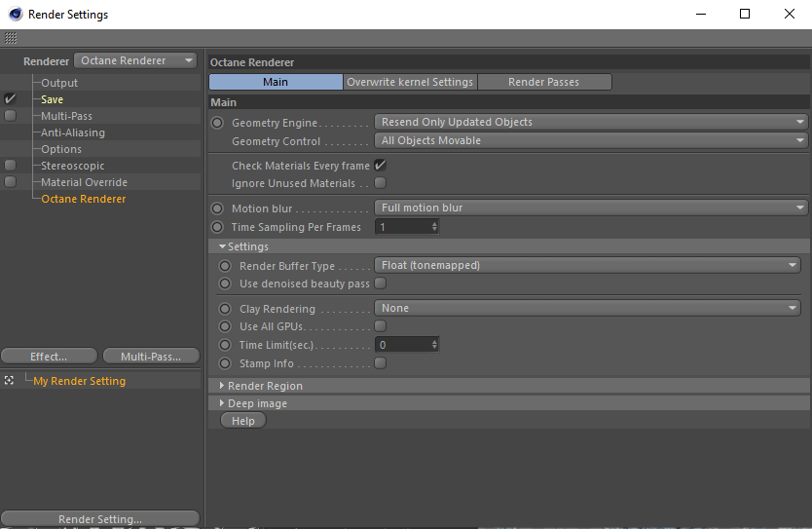
Task: Maximize the Render Settings window
Action: [745, 14]
